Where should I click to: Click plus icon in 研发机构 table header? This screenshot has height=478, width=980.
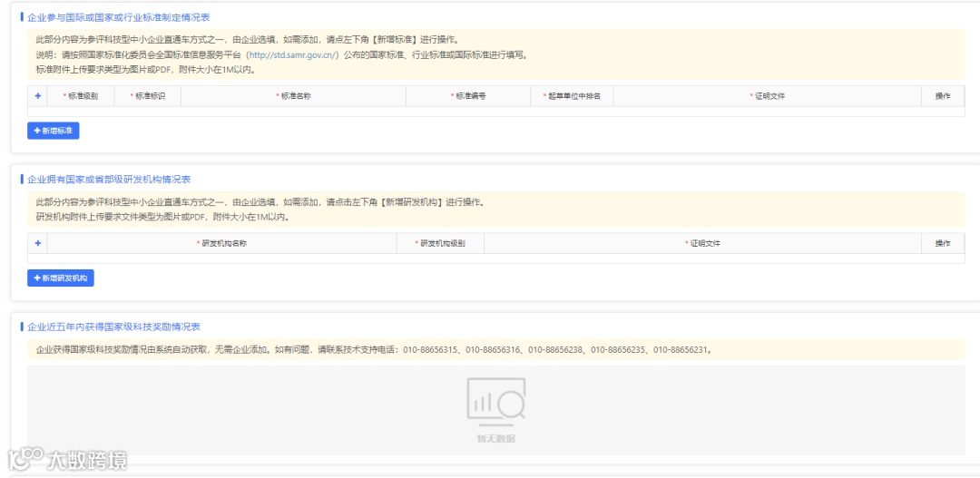37,243
